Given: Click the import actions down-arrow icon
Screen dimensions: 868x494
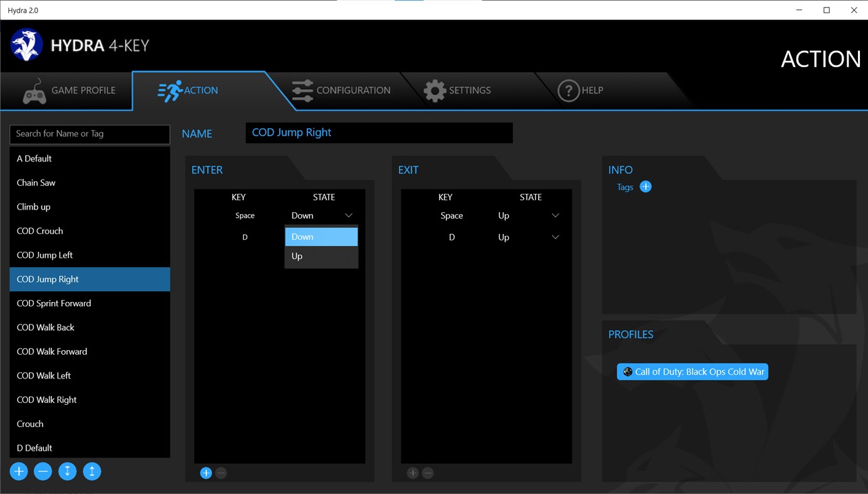Looking at the screenshot, I should 67,471.
